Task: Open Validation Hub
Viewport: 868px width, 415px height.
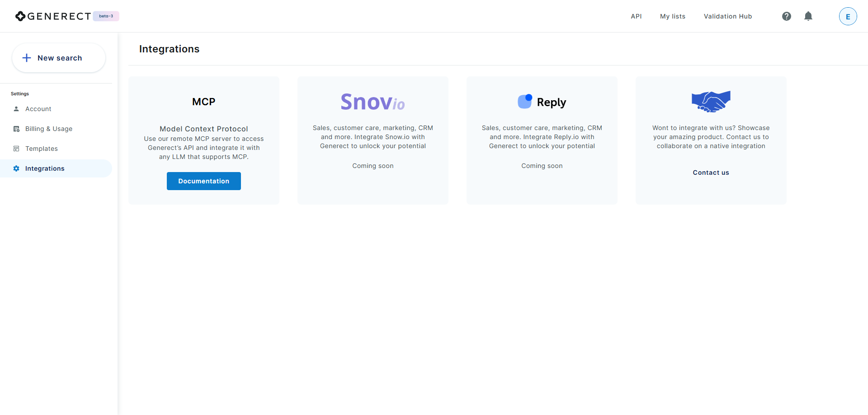Action: click(728, 16)
